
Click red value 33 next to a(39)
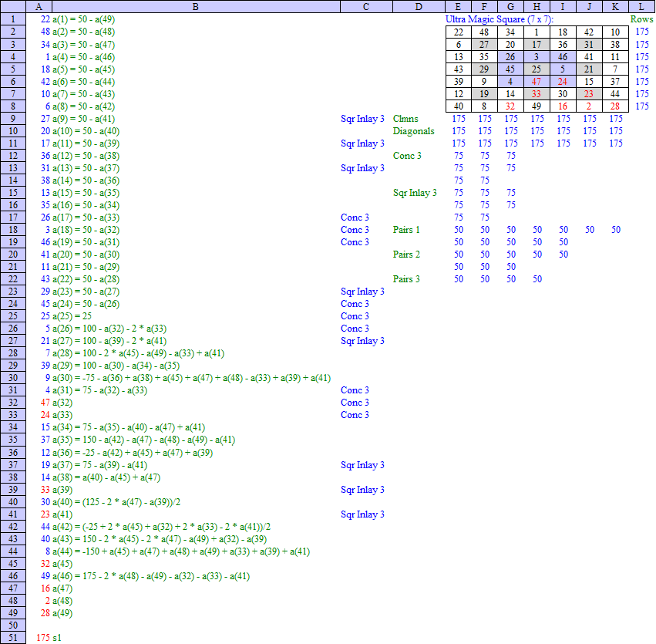pyautogui.click(x=45, y=490)
